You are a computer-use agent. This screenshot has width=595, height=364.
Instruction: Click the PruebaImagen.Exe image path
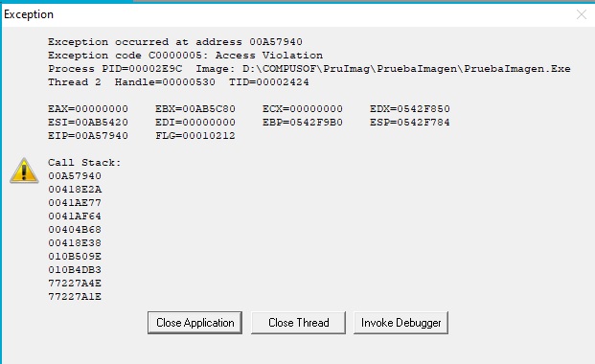pos(406,69)
